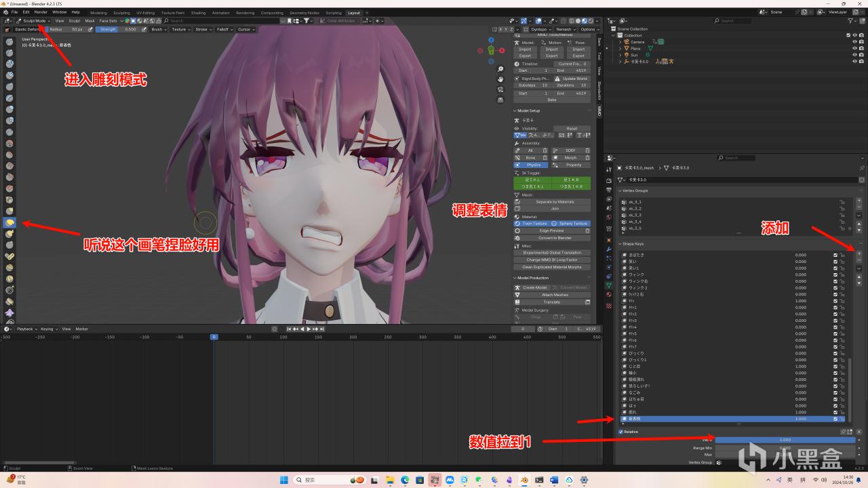Toggle Collection exclude checkbox in the Outliner
The image size is (868, 488).
click(x=848, y=35)
